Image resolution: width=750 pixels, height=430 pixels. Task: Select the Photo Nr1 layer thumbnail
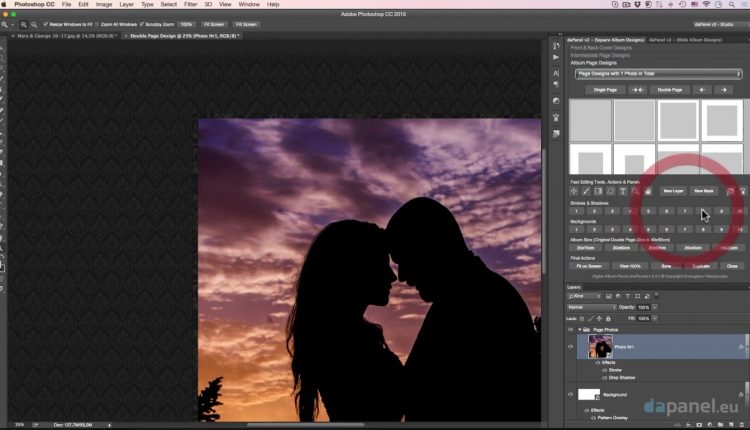600,347
